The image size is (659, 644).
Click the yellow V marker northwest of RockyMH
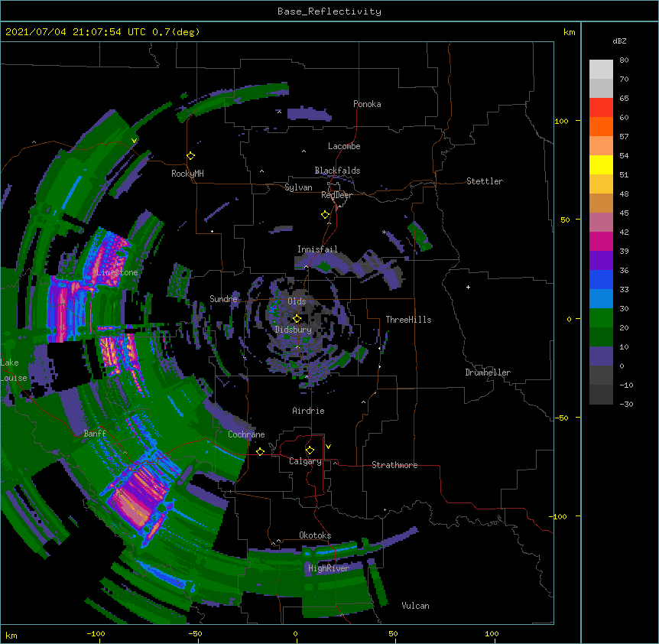tap(134, 141)
